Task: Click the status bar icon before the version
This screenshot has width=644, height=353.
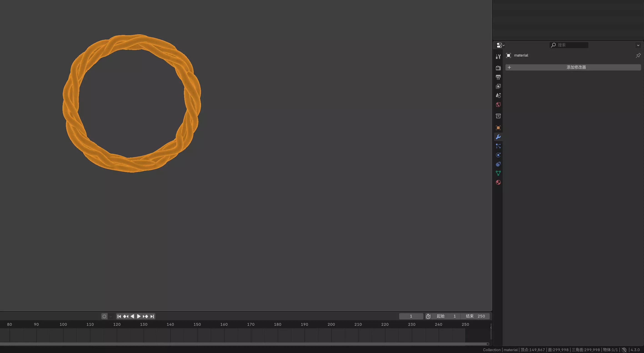Action: [x=624, y=350]
